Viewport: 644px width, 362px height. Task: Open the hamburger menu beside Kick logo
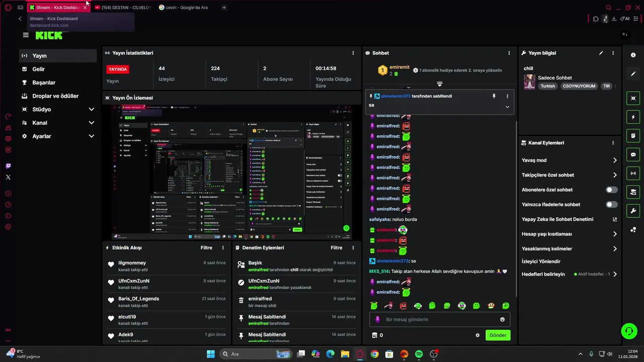pyautogui.click(x=26, y=35)
